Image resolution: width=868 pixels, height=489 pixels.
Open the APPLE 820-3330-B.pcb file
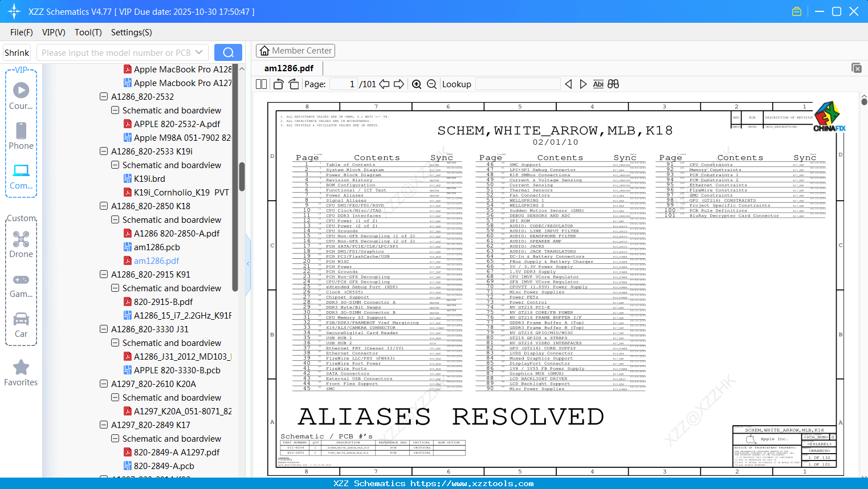(177, 370)
